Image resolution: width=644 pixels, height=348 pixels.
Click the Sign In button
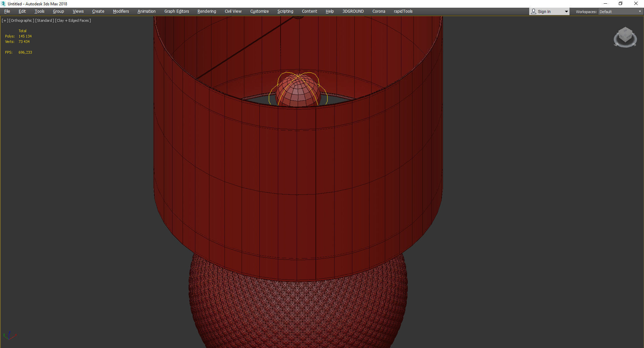point(544,12)
